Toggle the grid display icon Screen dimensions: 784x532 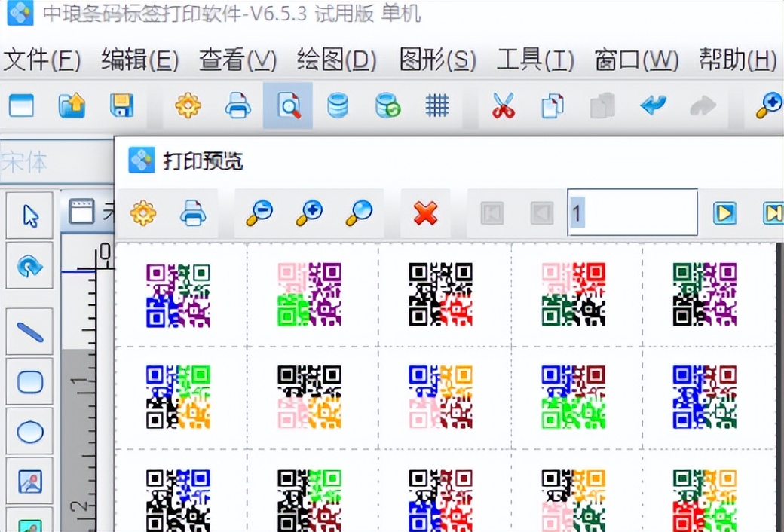[437, 106]
